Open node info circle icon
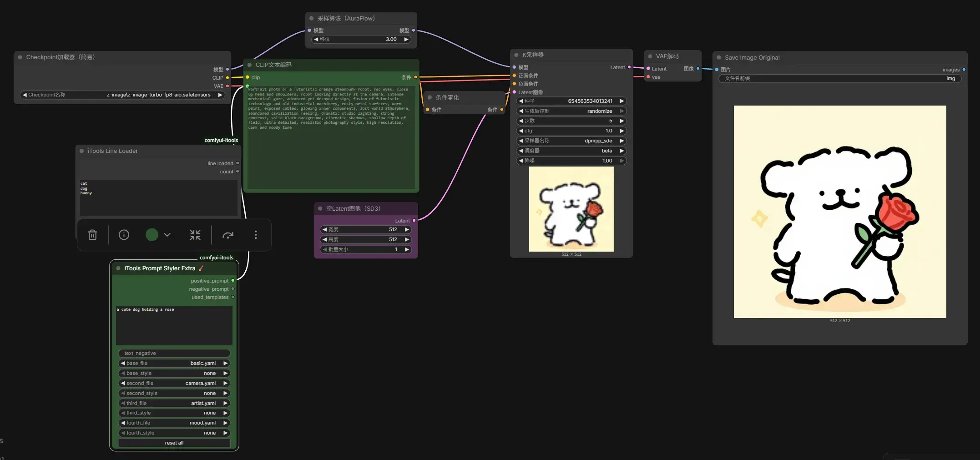Viewport: 980px width, 460px height. click(x=124, y=235)
